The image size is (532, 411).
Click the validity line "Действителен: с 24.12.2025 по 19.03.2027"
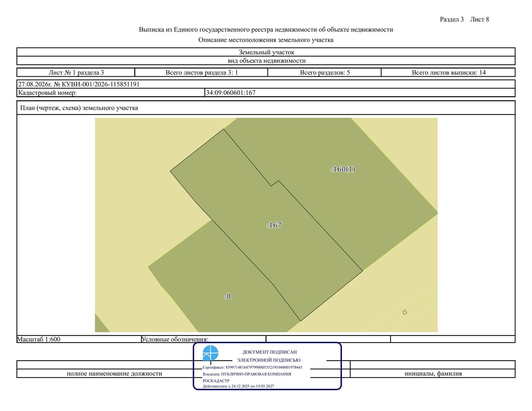[x=238, y=386]
